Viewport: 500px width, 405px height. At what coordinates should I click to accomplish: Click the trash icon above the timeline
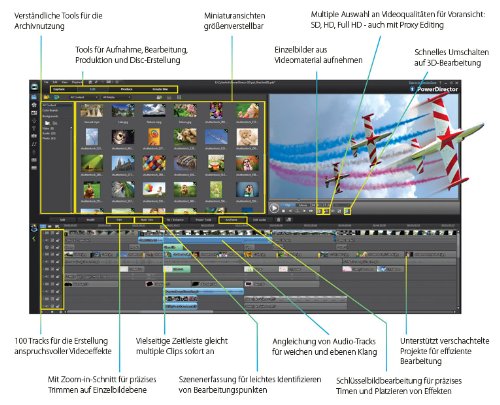(279, 220)
